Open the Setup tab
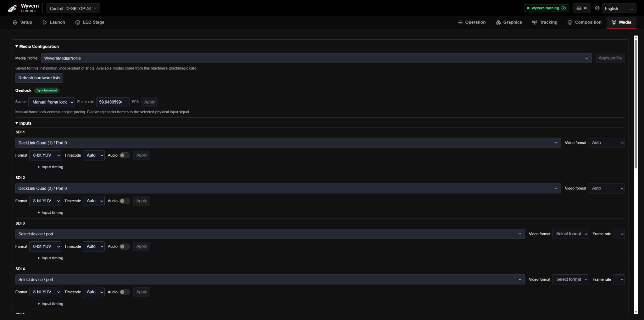This screenshot has height=320, width=644. [x=22, y=22]
